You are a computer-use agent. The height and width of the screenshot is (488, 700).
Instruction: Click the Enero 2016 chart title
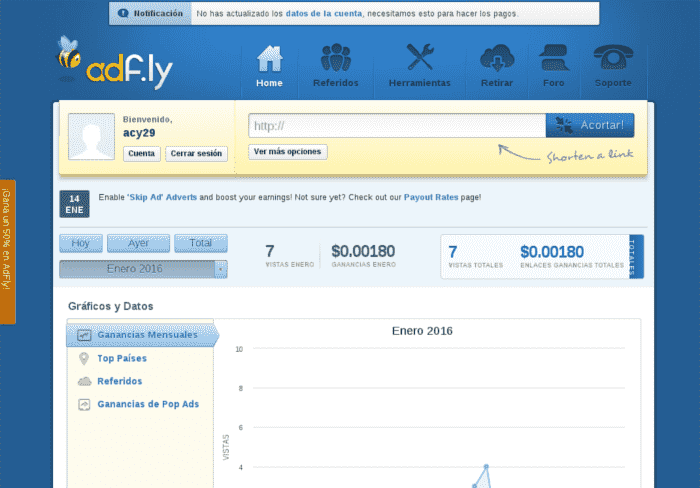422,331
